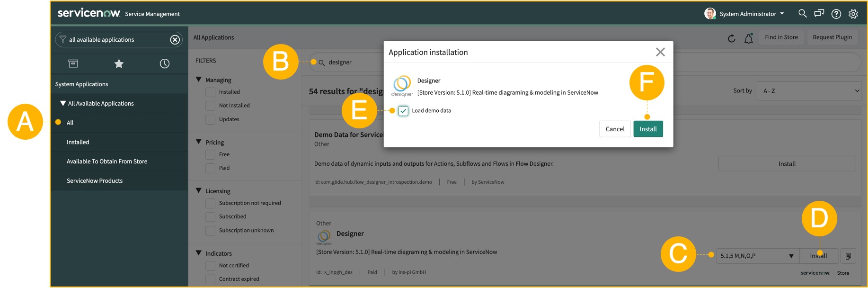This screenshot has height=288, width=868.
Task: Install Demo Data for Service application
Action: [787, 164]
